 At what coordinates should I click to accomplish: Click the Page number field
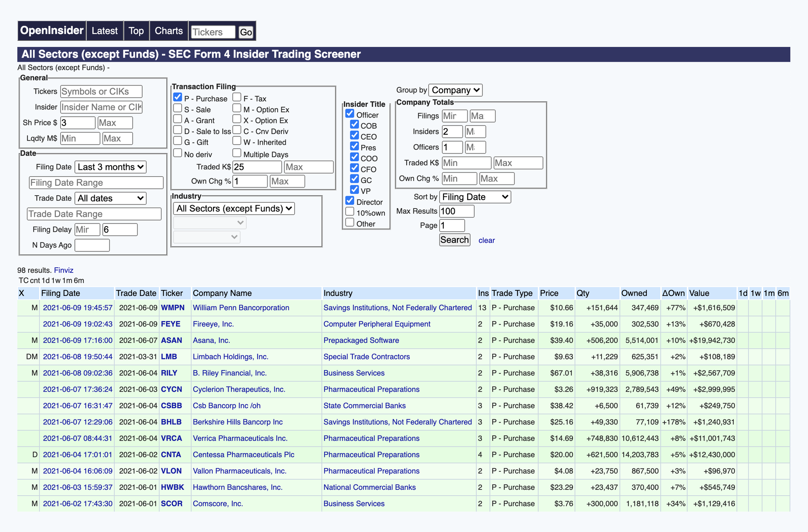(452, 225)
